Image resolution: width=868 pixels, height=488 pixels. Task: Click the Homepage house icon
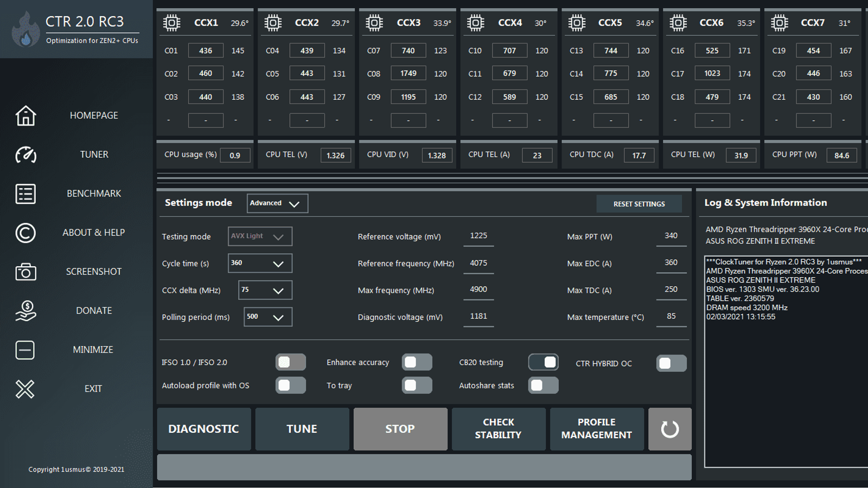[25, 115]
